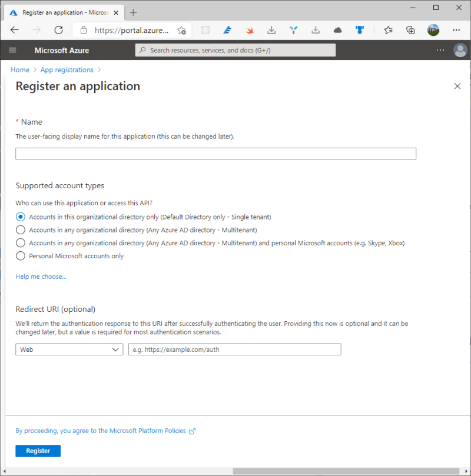
Task: Open the cloud extension icon
Action: (337, 30)
